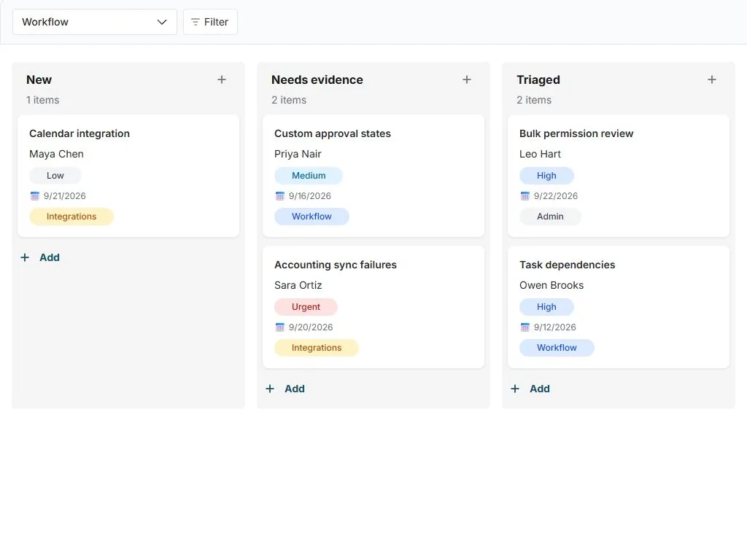Click the Urgent priority tag on Accounting sync failures
Screen dimensions: 747x560
[306, 307]
